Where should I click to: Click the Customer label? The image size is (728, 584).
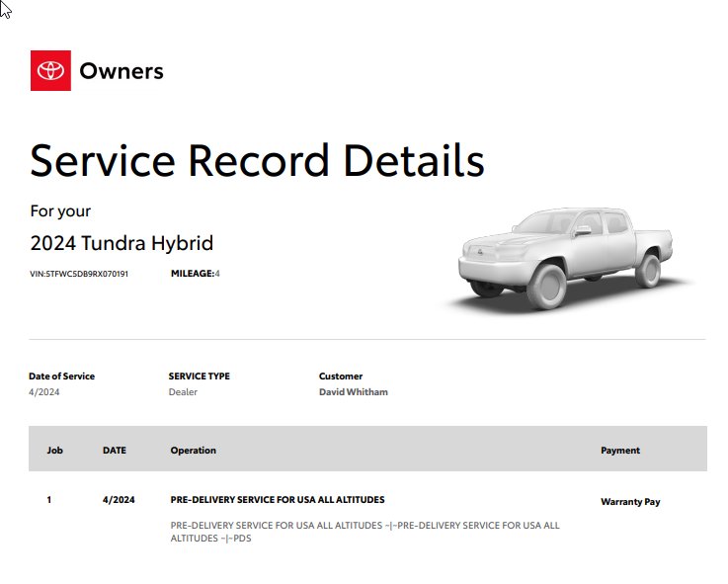[x=341, y=376]
